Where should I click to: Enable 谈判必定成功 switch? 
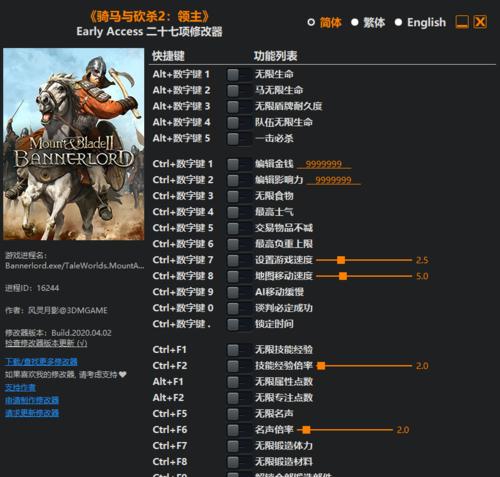point(239,308)
